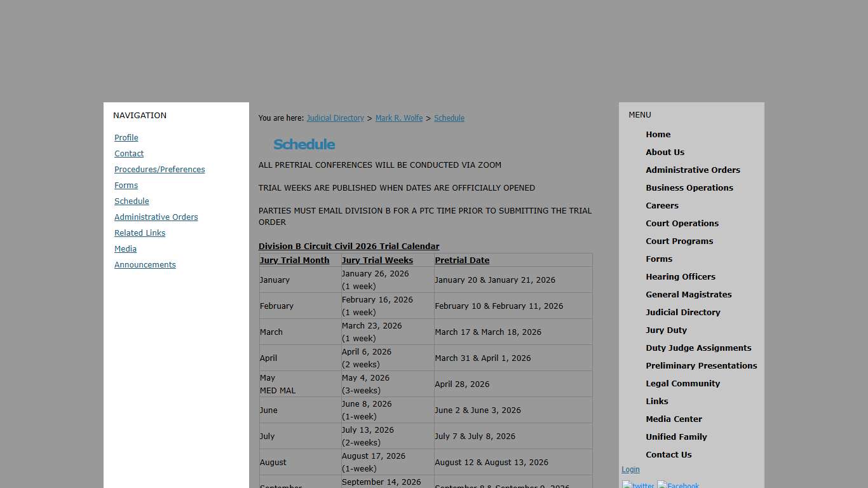Open the Profile page from navigation
This screenshot has height=488, width=868.
pos(126,137)
